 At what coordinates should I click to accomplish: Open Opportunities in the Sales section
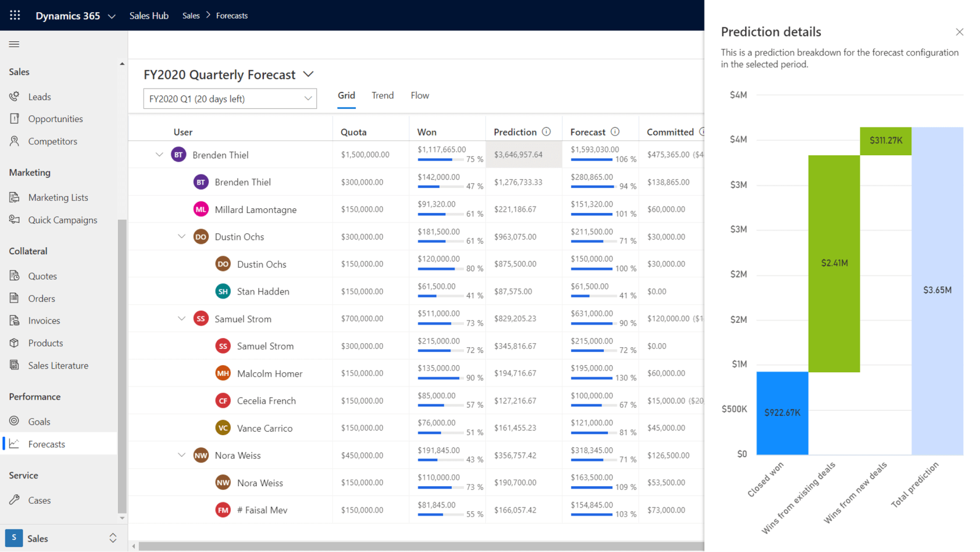pos(55,118)
